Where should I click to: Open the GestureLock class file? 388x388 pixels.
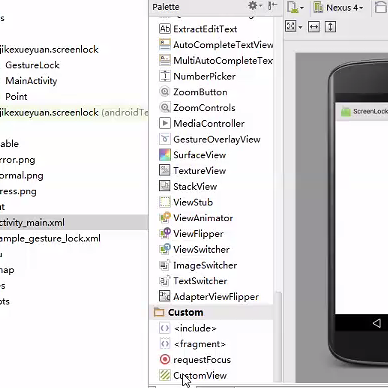(x=32, y=65)
